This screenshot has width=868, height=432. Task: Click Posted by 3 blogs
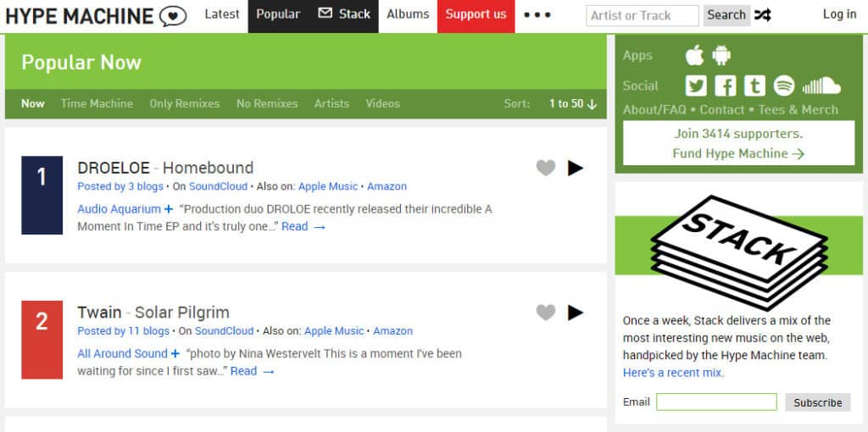(120, 186)
